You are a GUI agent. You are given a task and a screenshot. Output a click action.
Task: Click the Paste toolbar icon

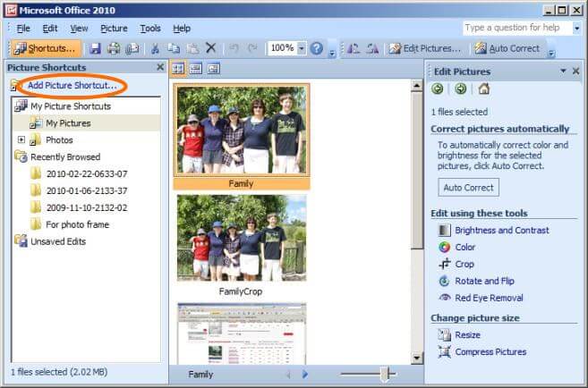click(192, 48)
